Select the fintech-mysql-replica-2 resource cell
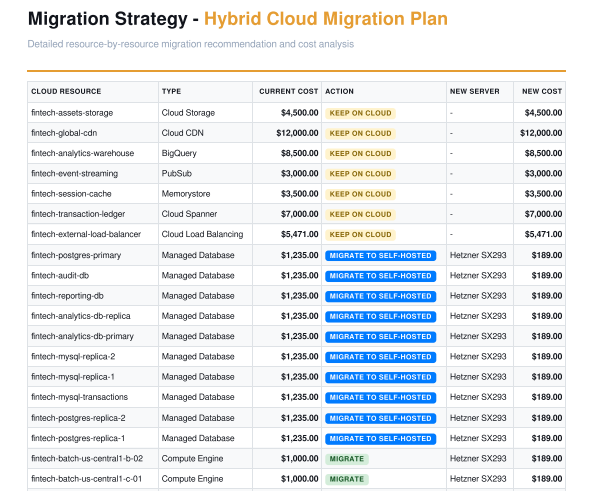Viewport: 592px width, 491px height. click(x=93, y=357)
